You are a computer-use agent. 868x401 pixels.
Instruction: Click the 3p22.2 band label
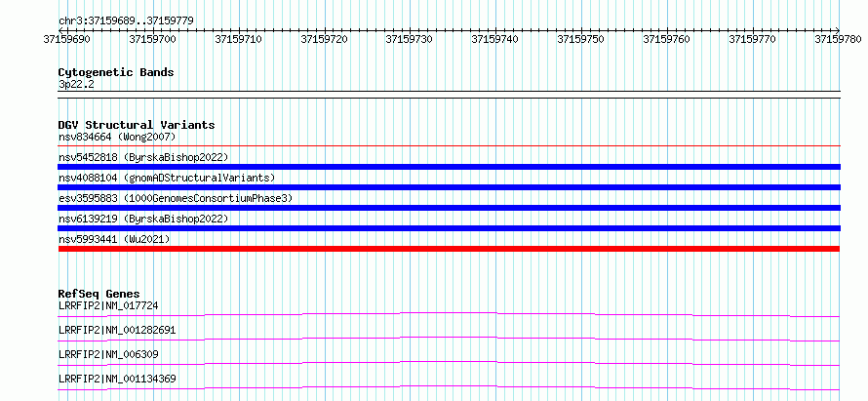[x=76, y=85]
